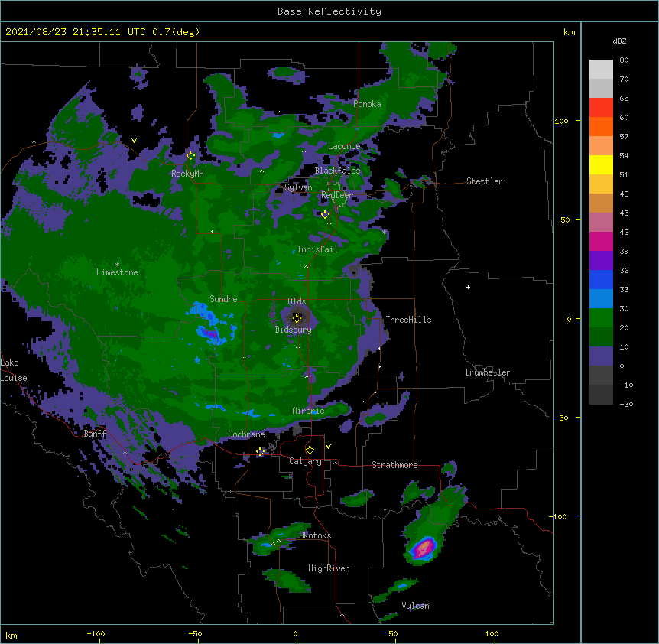
Task: Click the RedDeer town label
Action: pos(337,195)
